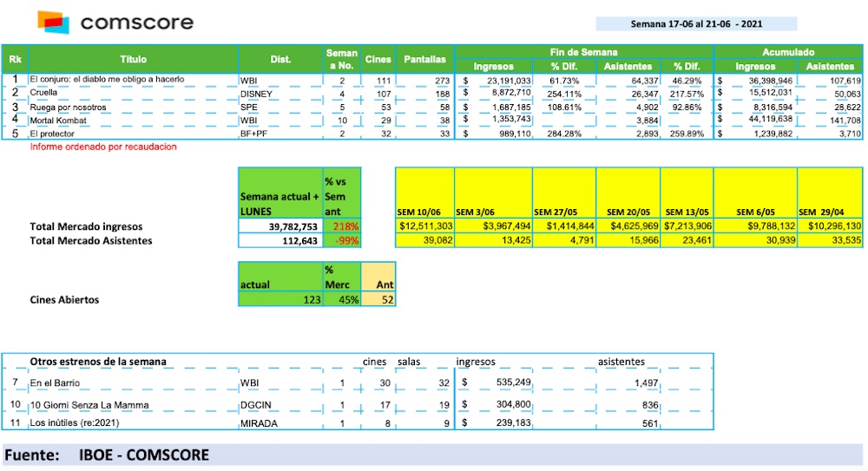Image resolution: width=868 pixels, height=471 pixels.
Task: Click the 45% market share cell
Action: pos(342,299)
